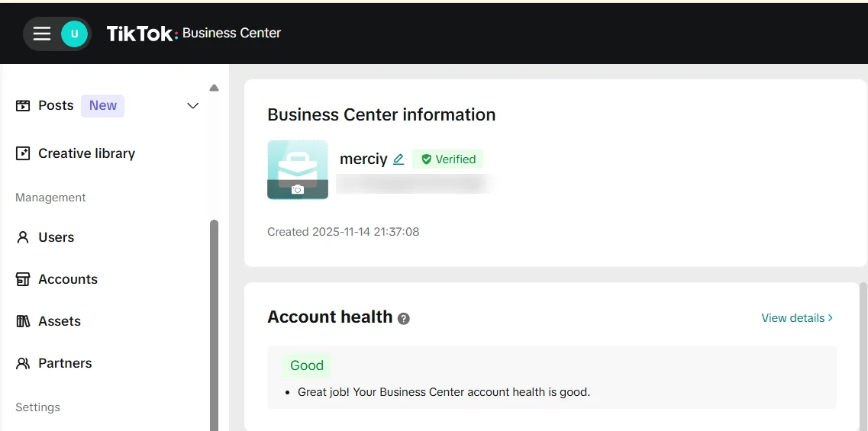Click the Verified badge label
The height and width of the screenshot is (431, 868).
click(448, 159)
